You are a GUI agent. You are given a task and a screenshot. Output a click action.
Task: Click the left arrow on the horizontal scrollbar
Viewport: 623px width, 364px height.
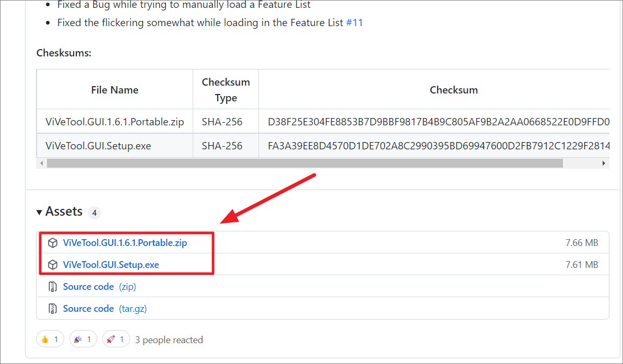click(x=41, y=163)
